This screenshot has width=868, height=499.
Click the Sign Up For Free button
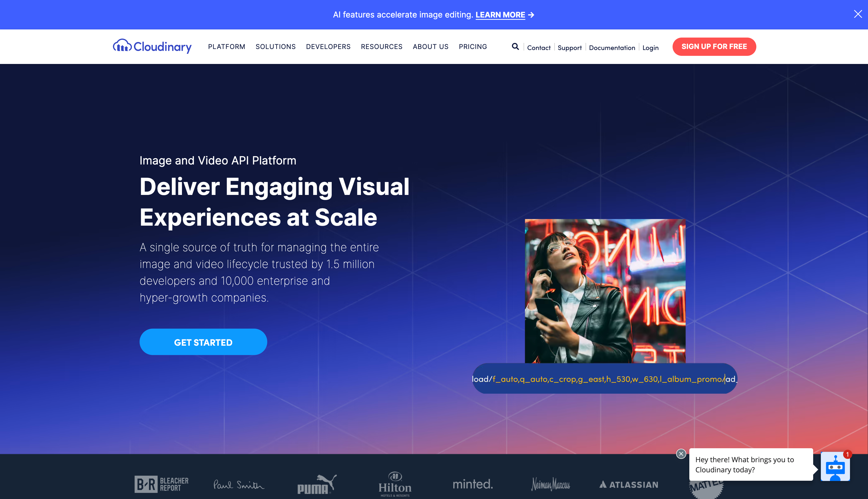point(714,47)
